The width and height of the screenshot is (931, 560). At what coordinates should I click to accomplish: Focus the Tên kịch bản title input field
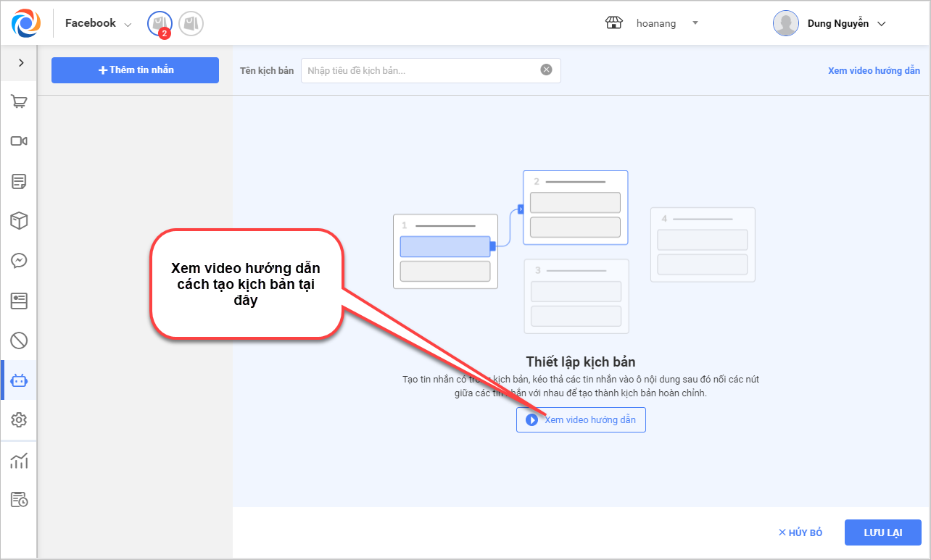(421, 70)
